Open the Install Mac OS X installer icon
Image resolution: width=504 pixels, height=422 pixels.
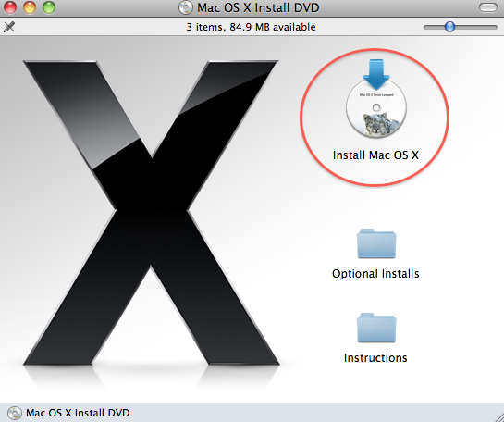(x=376, y=99)
